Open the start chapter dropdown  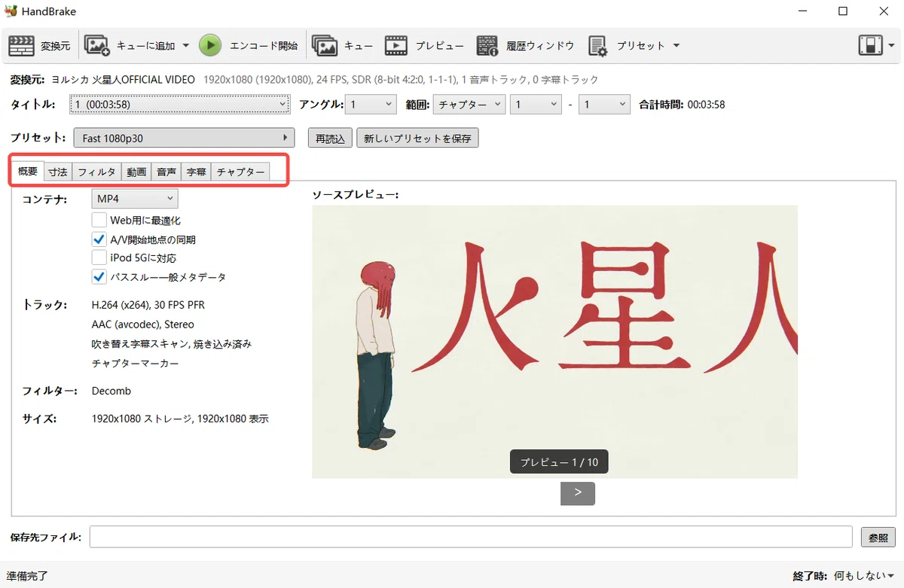pyautogui.click(x=536, y=105)
